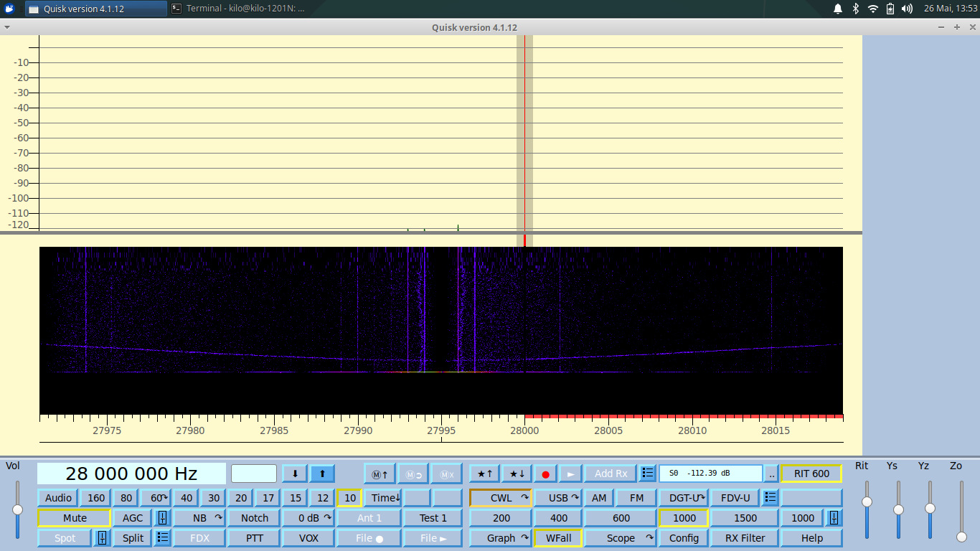This screenshot has height=551, width=980.
Task: Cycle the NB noise blanker option
Action: 199,518
